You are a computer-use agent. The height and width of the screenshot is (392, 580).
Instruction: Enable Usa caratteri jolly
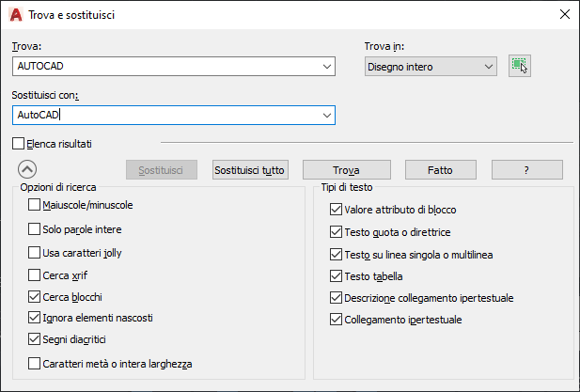[35, 252]
